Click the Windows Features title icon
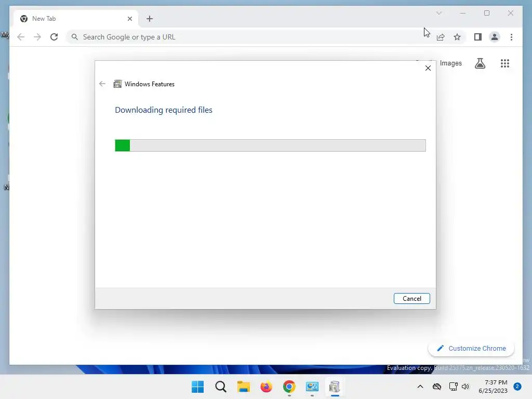 pyautogui.click(x=117, y=84)
